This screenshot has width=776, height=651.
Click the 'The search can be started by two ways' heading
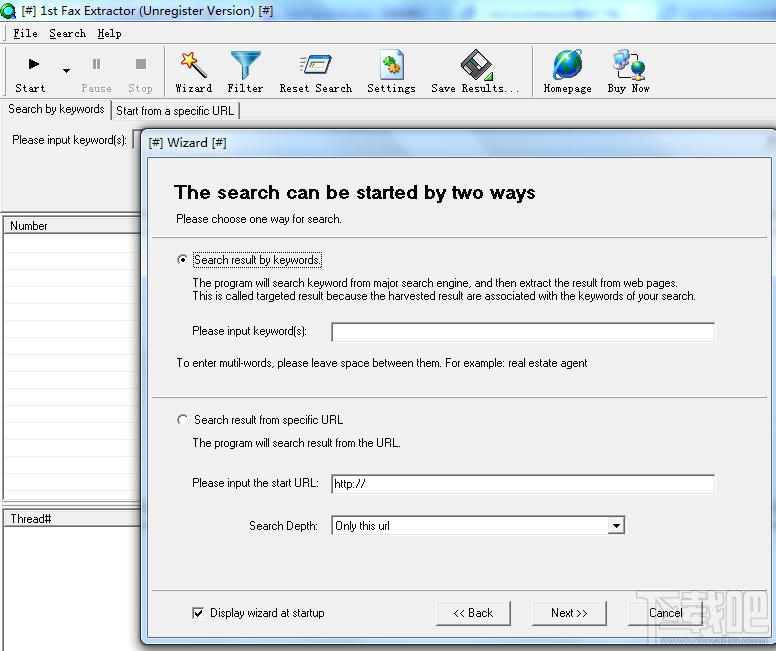coord(354,192)
